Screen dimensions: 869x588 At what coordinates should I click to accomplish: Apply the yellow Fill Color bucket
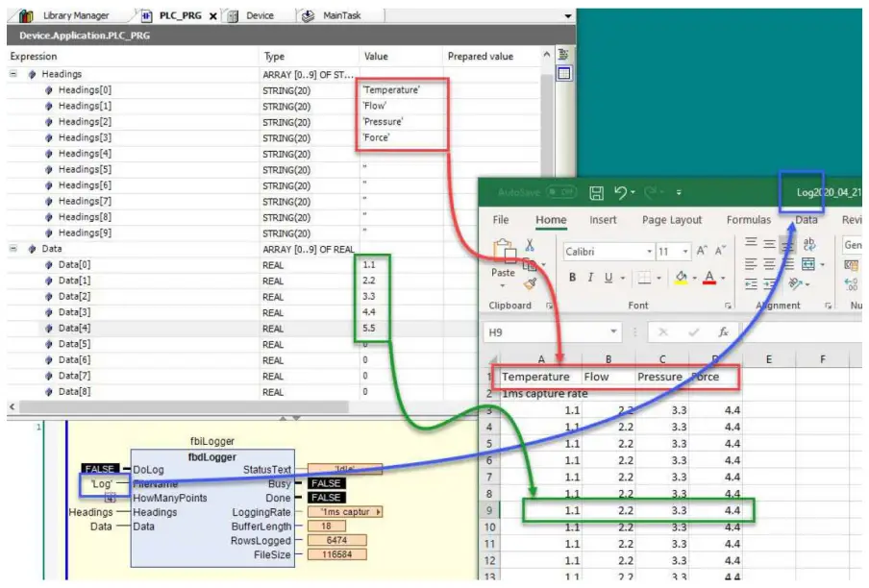(x=682, y=278)
